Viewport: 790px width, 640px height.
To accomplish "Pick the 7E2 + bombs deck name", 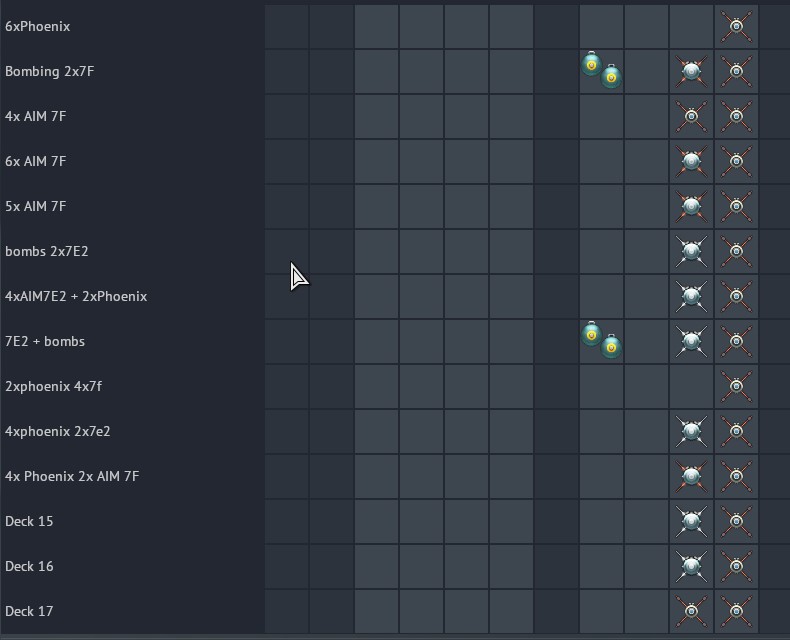I will point(45,341).
